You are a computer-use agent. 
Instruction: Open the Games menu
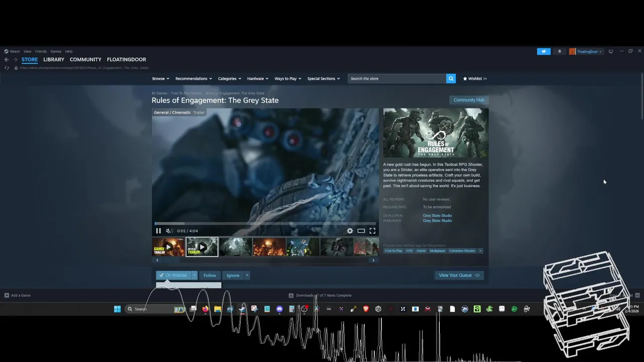(56, 51)
